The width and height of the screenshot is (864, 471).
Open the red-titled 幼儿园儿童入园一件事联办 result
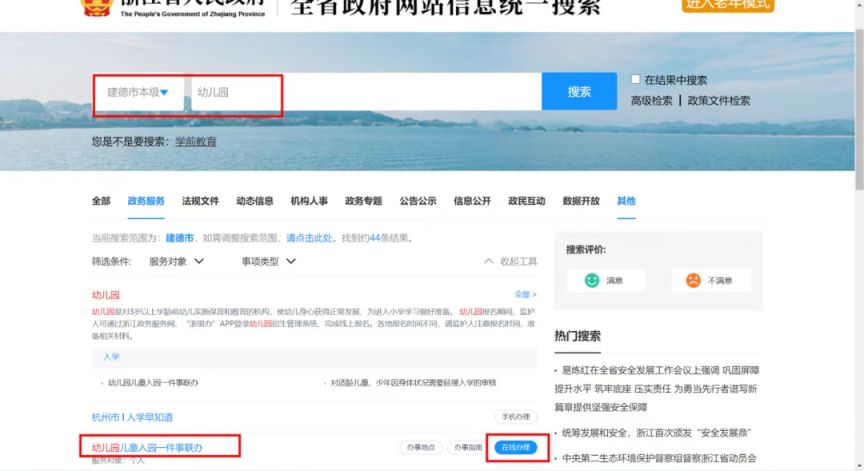coord(147,448)
